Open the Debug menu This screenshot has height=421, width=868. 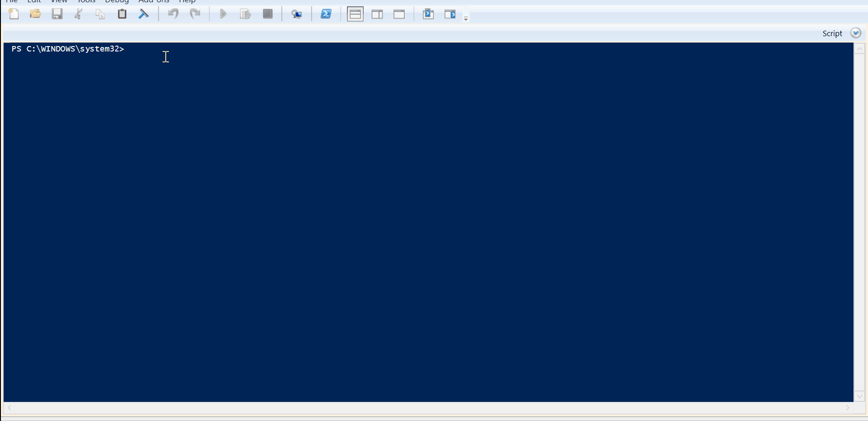coord(117,2)
